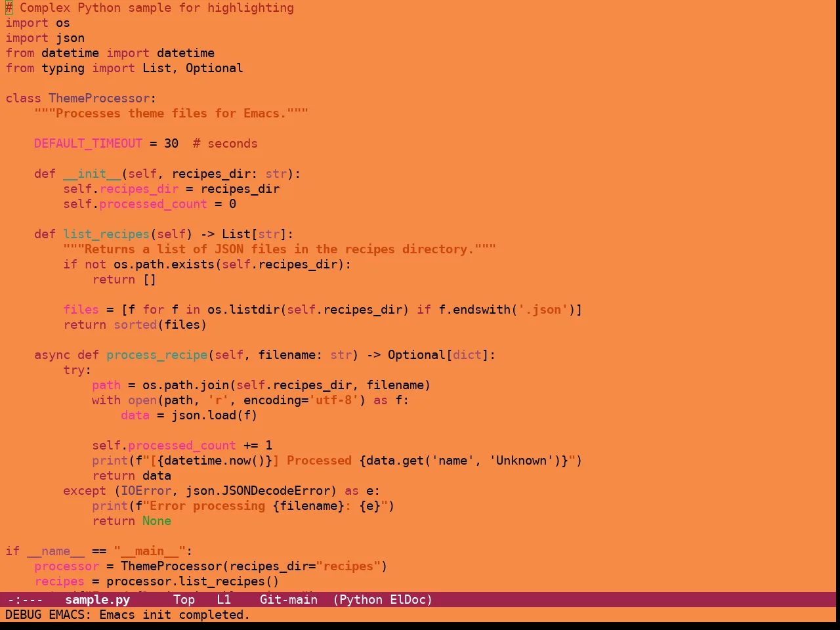Viewport: 840px width, 630px height.
Task: Click 'return data' statement
Action: (132, 476)
